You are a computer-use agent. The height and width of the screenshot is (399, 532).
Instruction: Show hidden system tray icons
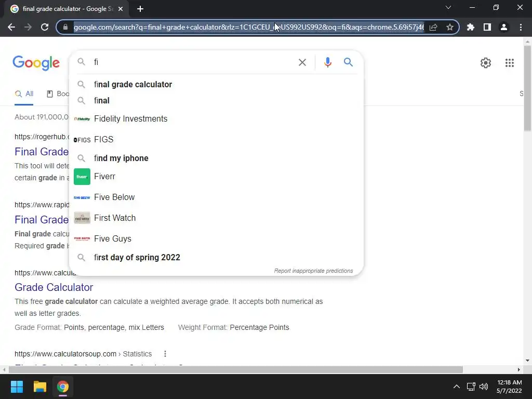457,387
